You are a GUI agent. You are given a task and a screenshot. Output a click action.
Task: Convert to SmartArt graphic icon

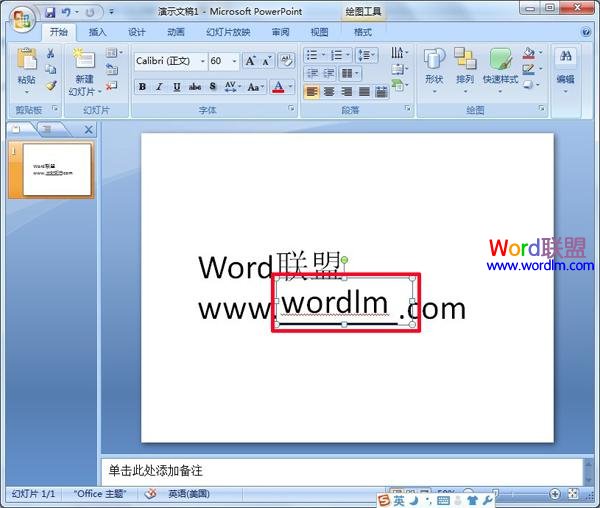pos(399,85)
